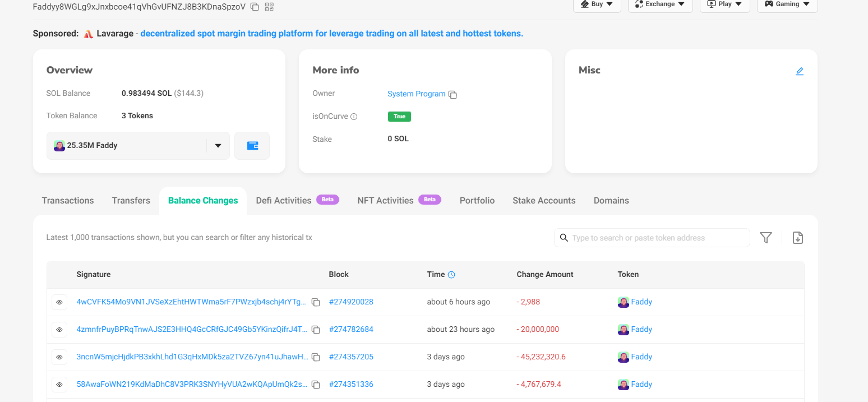This screenshot has width=868, height=402.
Task: Export balance changes with download icon
Action: point(798,238)
